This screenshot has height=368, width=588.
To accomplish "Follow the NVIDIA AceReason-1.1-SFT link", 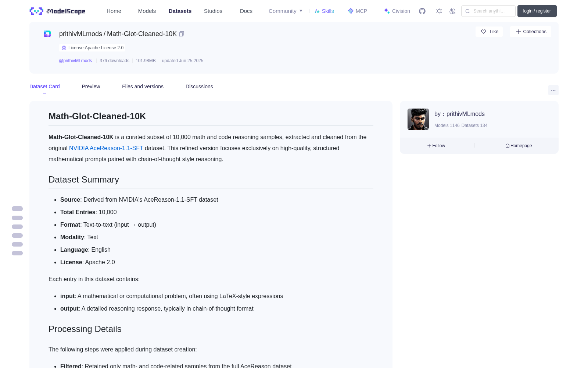I will (106, 148).
